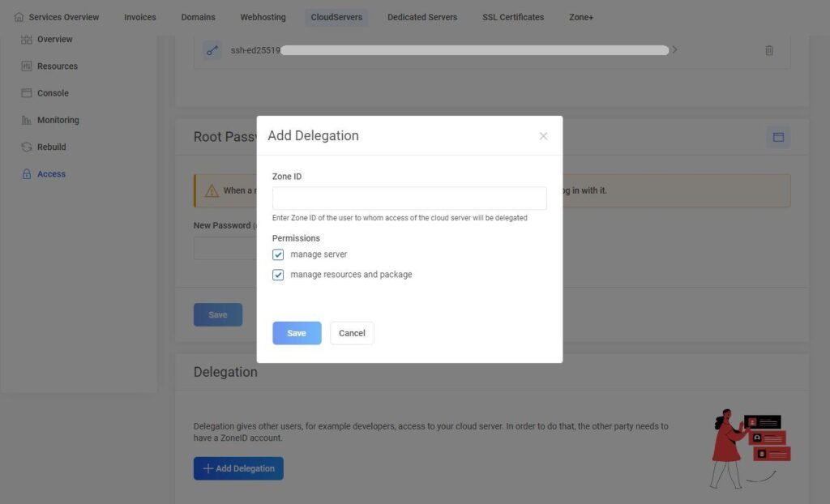Close the Add Delegation dialog with X

(x=543, y=136)
